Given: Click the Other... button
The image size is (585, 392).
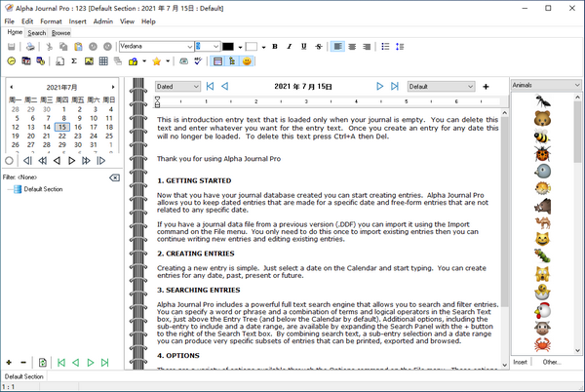Looking at the screenshot, I should pyautogui.click(x=552, y=361).
